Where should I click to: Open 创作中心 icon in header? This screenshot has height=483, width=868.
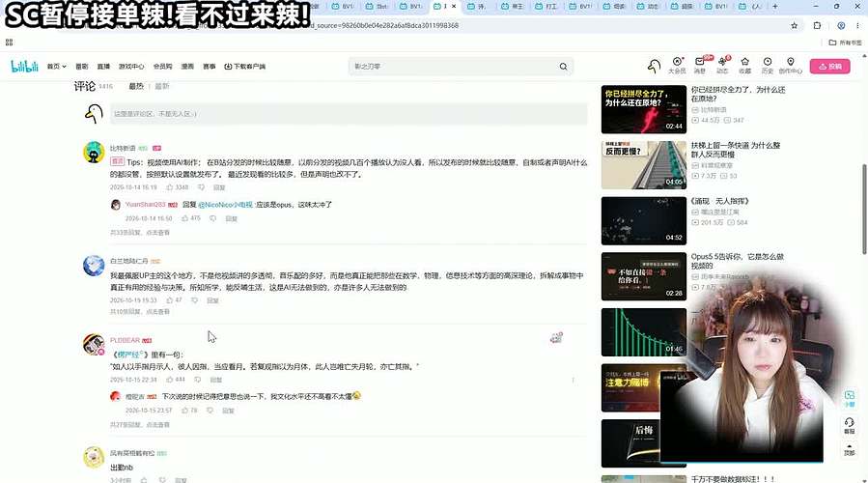click(x=791, y=66)
